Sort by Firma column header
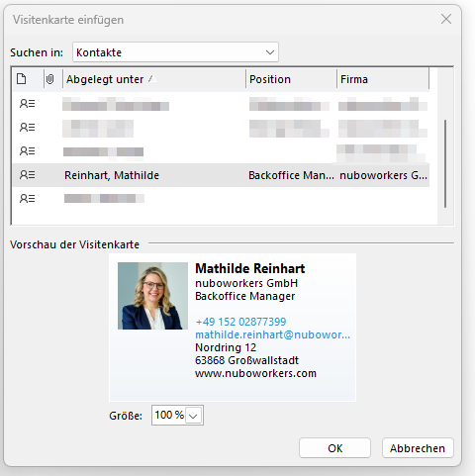 click(383, 79)
